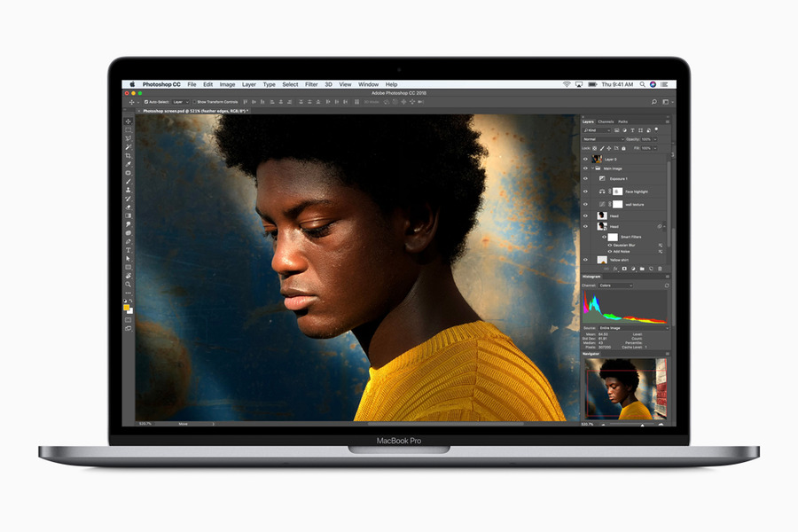Viewport: 798px width, 532px height.
Task: Close the Photoshop screen.psd document tab
Action: click(139, 111)
